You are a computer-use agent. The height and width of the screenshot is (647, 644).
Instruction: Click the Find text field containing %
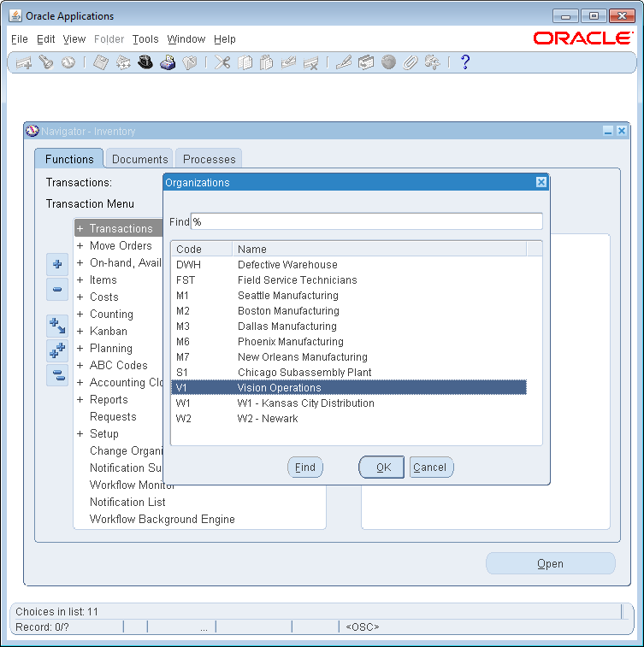click(x=367, y=222)
